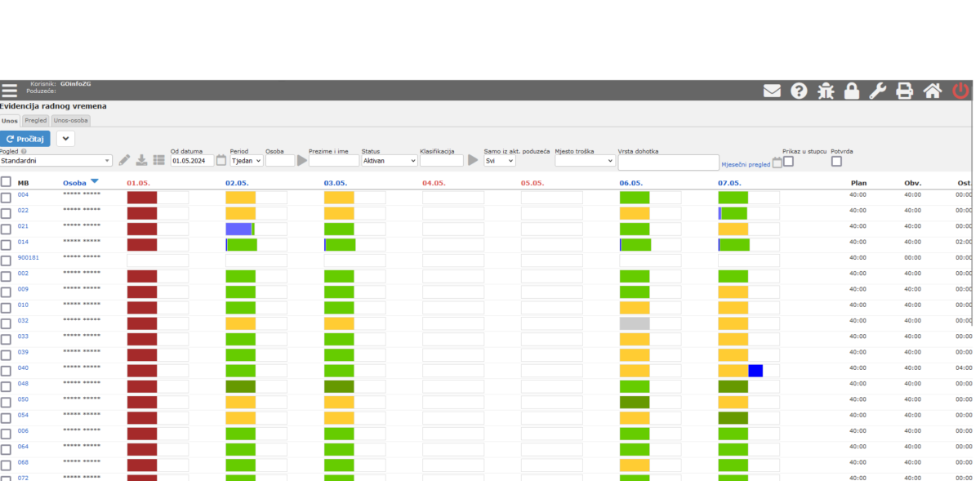Switch to the Pregled tab
The image size is (980, 481).
click(35, 120)
